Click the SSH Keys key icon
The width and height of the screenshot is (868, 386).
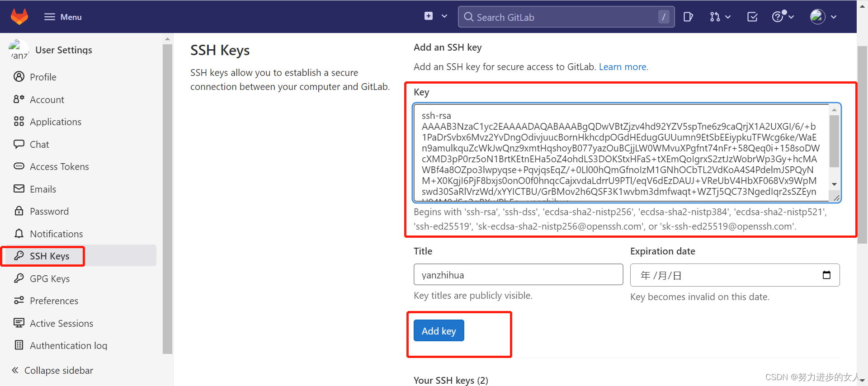click(19, 255)
